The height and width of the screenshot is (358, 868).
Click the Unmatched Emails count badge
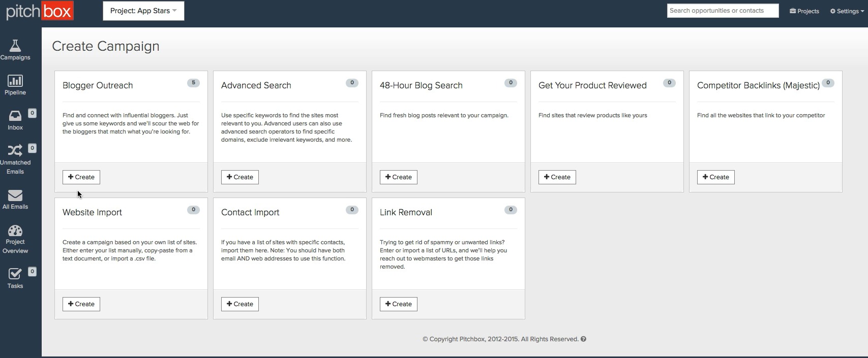coord(32,148)
